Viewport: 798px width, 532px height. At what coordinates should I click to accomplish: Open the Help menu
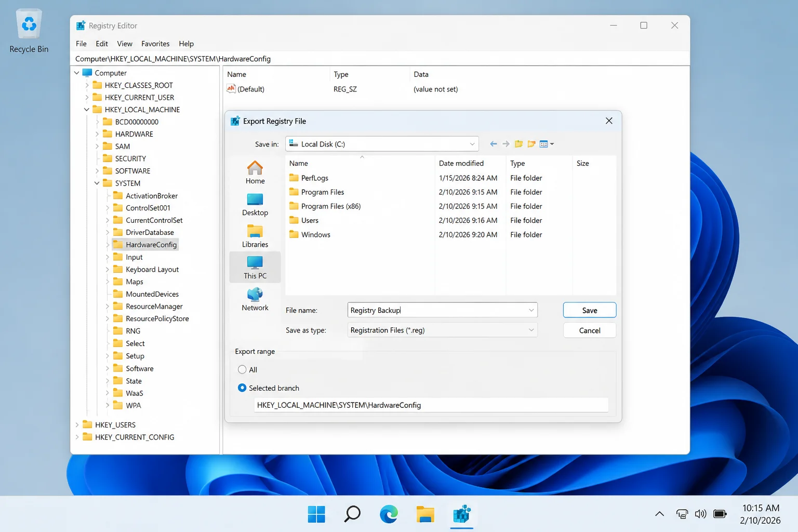click(186, 44)
